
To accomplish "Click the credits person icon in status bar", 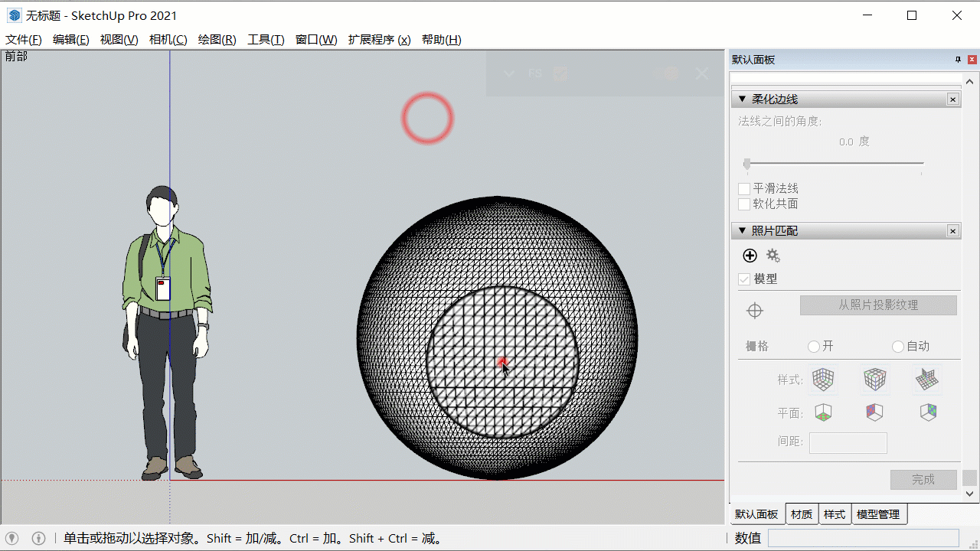I will pyautogui.click(x=38, y=539).
